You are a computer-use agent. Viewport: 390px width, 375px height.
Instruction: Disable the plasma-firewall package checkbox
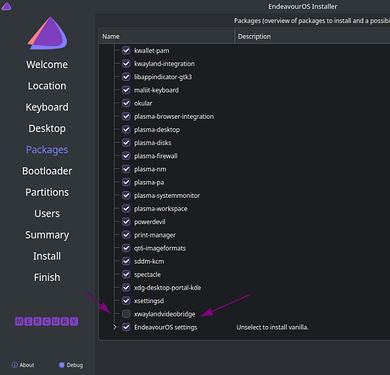126,156
